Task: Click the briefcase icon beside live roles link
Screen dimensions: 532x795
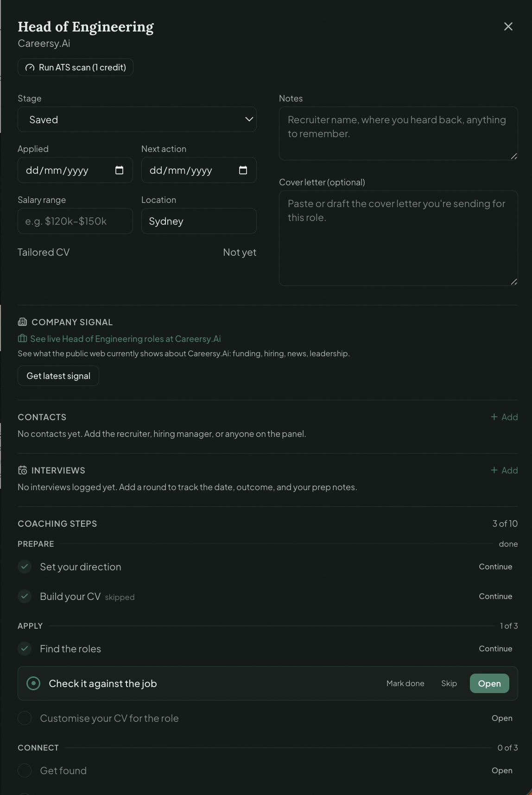Action: point(22,339)
